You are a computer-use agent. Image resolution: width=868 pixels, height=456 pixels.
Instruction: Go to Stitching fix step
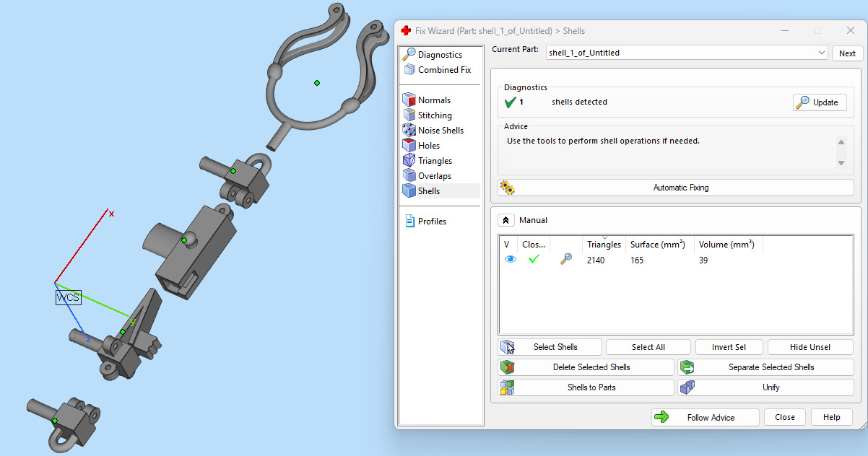(435, 115)
